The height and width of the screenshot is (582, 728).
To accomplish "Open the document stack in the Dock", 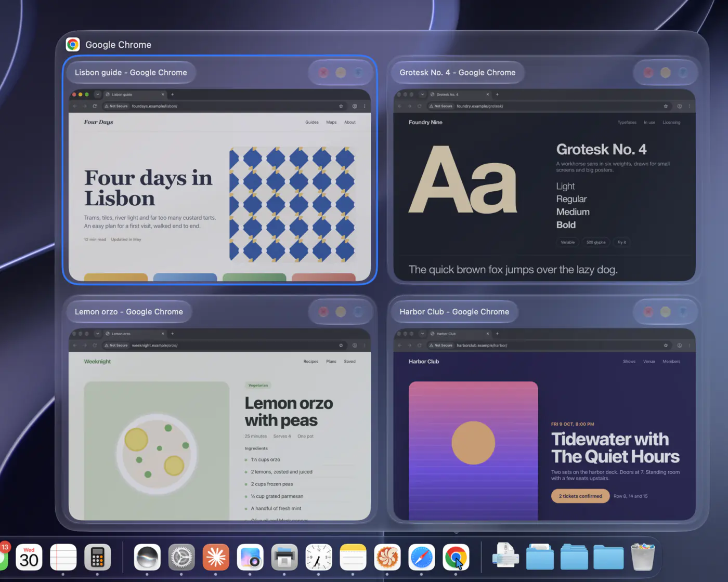I will pos(505,556).
